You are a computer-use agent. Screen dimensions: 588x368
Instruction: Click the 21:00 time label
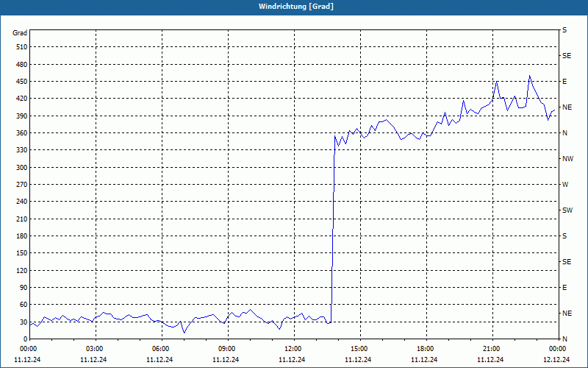pyautogui.click(x=492, y=348)
